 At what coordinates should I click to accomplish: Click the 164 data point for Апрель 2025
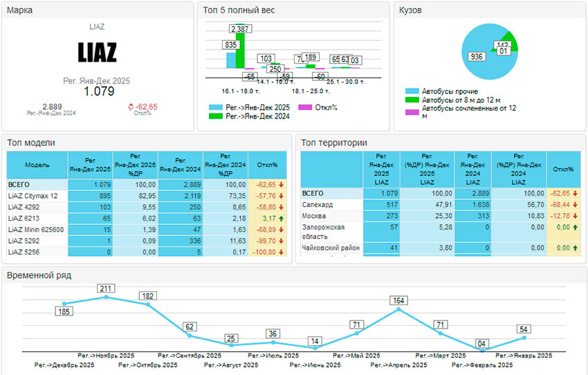tap(398, 309)
